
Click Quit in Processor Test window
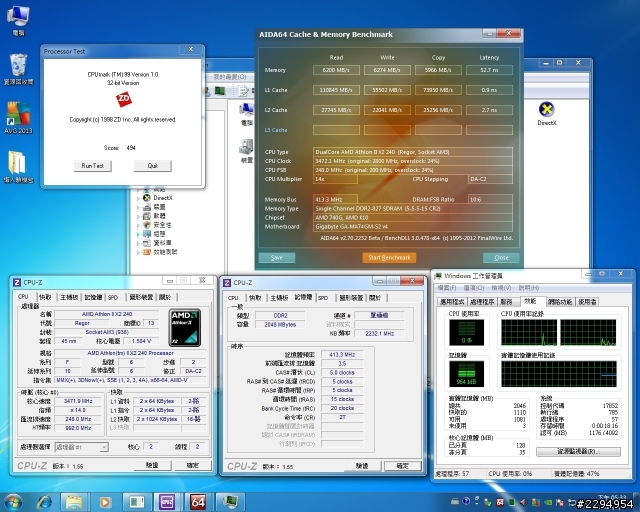(153, 165)
